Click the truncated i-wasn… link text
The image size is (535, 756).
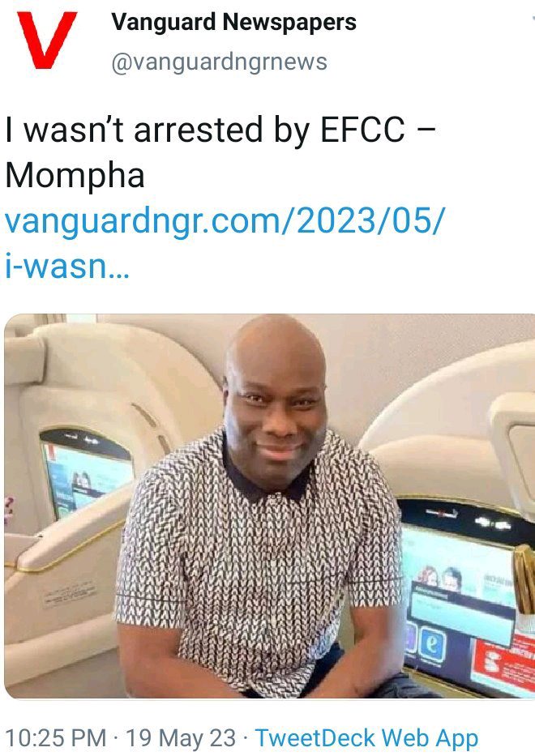[67, 265]
